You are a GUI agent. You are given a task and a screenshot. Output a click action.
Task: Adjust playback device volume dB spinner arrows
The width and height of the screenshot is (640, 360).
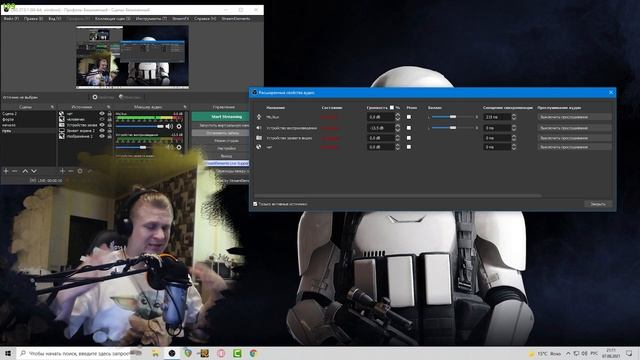(398, 128)
